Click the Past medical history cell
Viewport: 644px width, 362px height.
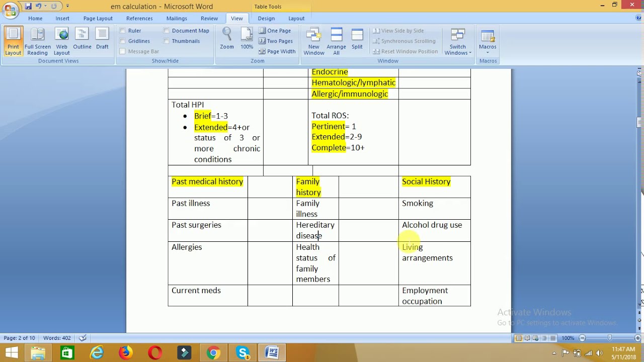[207, 187]
